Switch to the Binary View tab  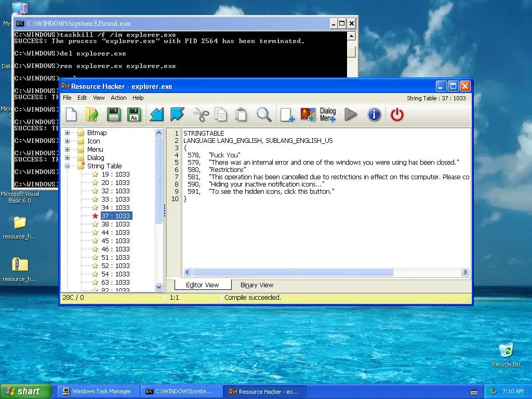(257, 285)
